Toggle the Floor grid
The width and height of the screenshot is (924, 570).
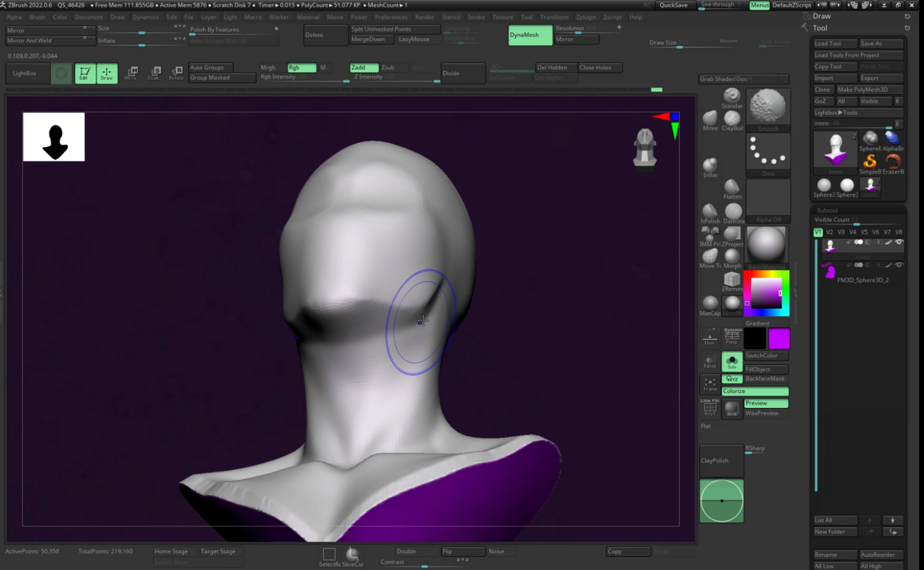(x=710, y=337)
